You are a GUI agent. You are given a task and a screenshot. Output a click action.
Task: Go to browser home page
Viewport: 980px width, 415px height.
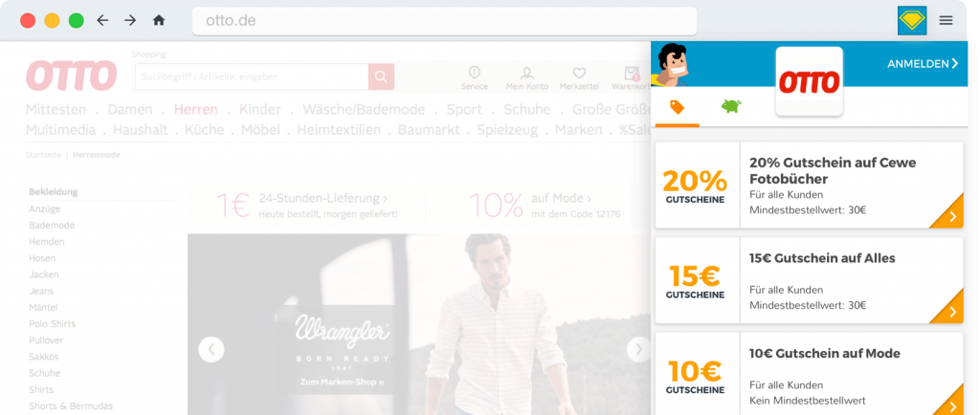[159, 20]
